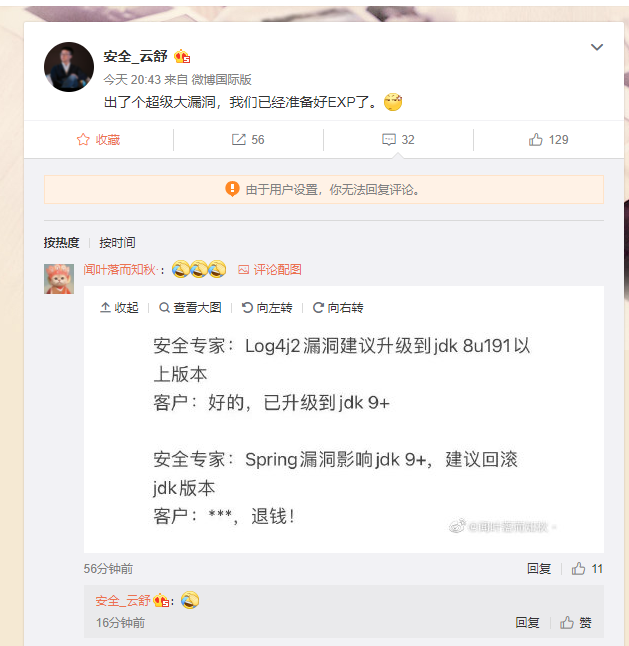Rotate image left with 向左转
The width and height of the screenshot is (629, 646).
click(x=267, y=308)
